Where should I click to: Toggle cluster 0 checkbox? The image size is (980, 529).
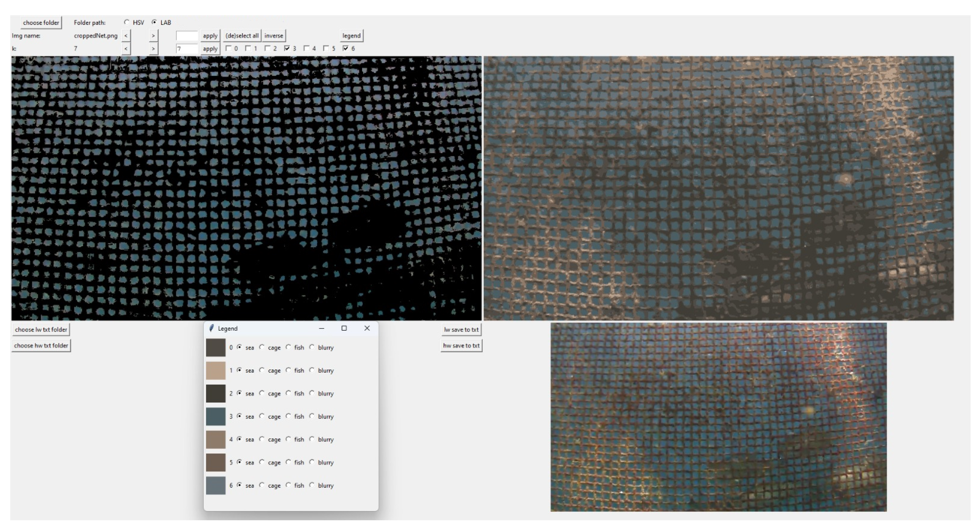[x=229, y=48]
